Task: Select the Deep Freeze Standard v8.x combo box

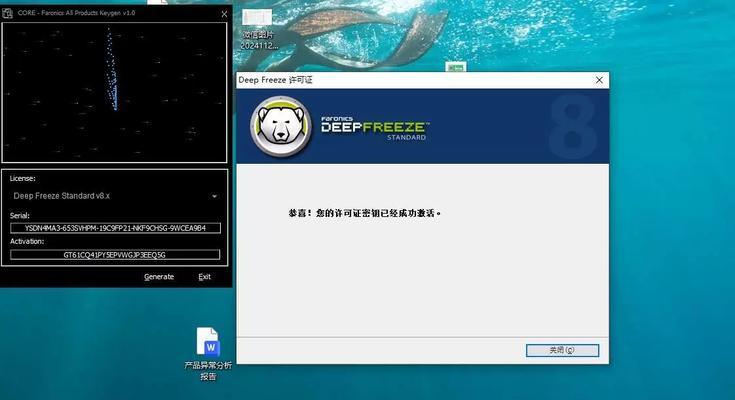Action: (x=115, y=196)
